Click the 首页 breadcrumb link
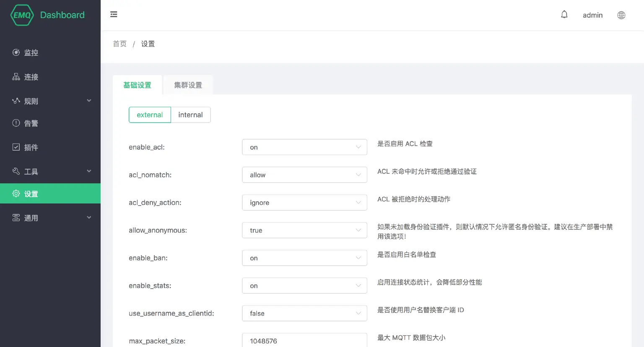The width and height of the screenshot is (644, 347). [119, 44]
